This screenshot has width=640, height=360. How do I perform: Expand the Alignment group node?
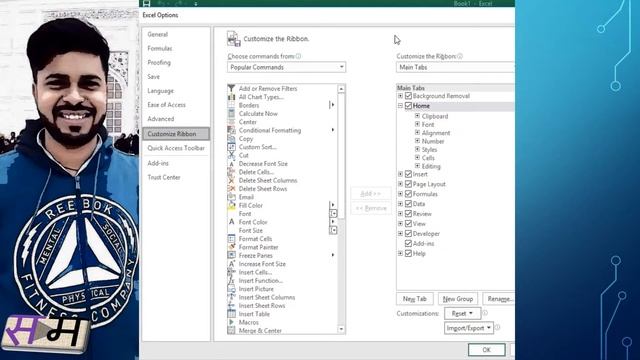417,133
